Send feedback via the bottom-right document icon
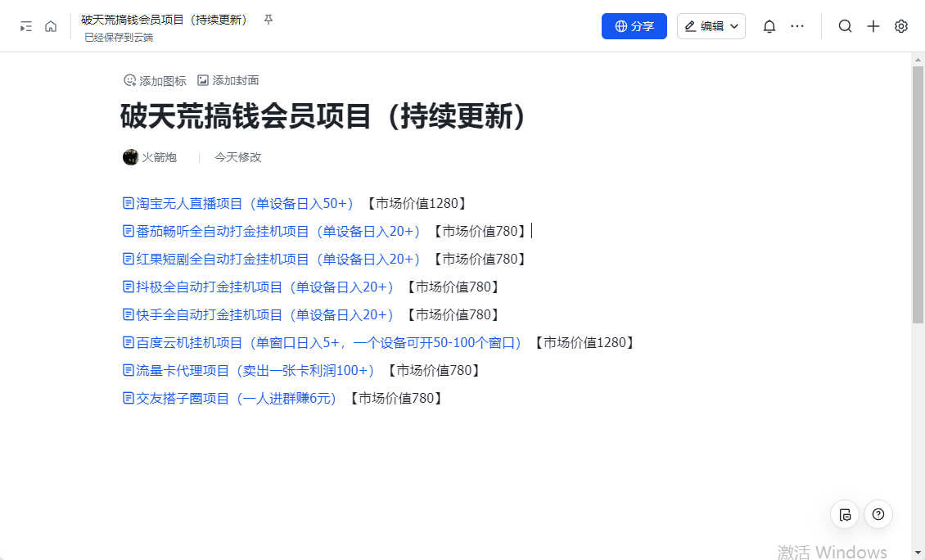The image size is (925, 560). (x=845, y=514)
